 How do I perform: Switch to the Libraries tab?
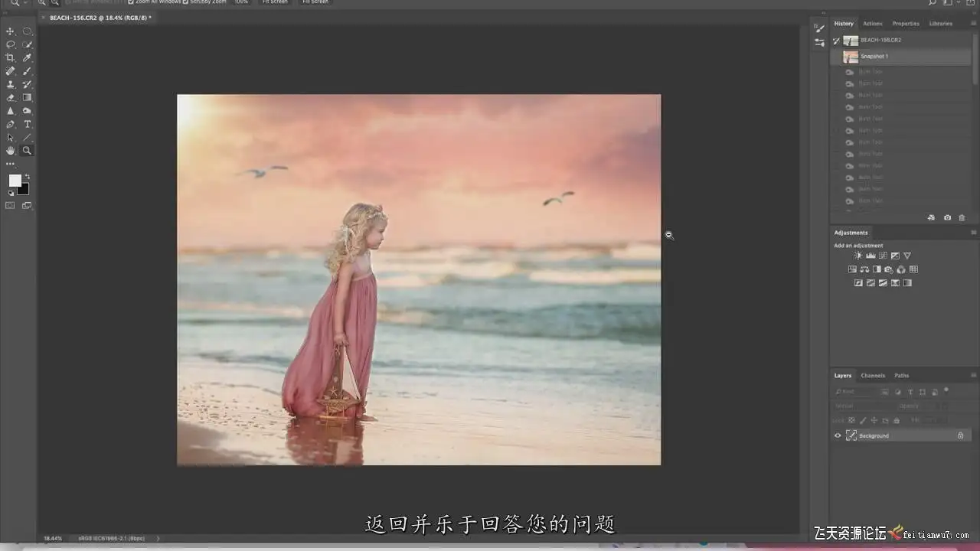coord(941,24)
